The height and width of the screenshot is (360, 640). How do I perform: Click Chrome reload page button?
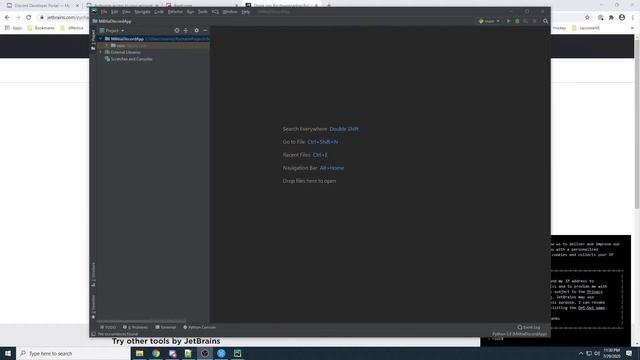(x=29, y=18)
